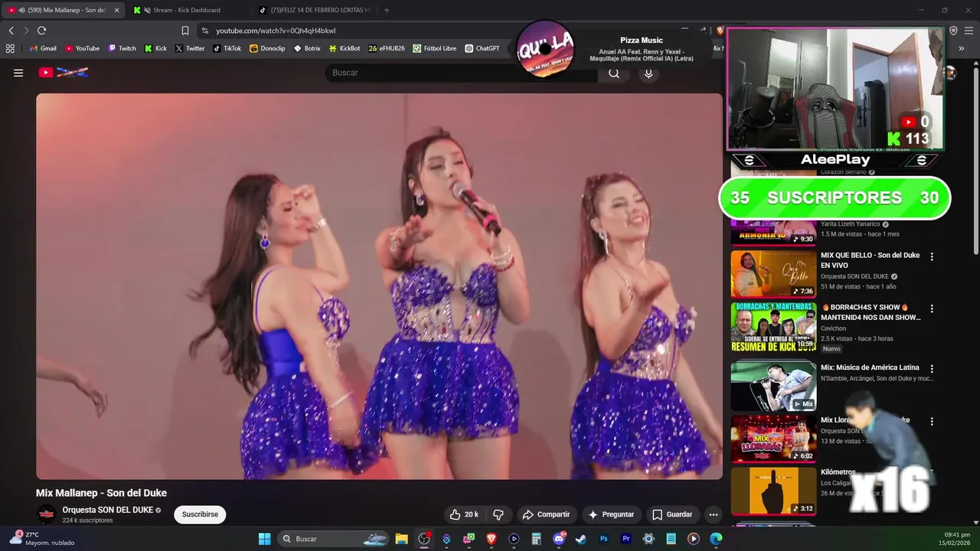Open ChatGPT bookmark

(482, 48)
